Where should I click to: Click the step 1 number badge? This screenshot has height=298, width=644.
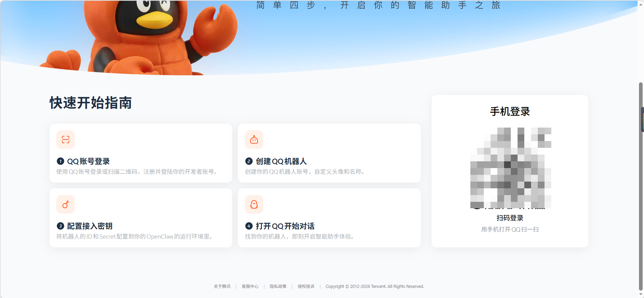click(x=60, y=161)
